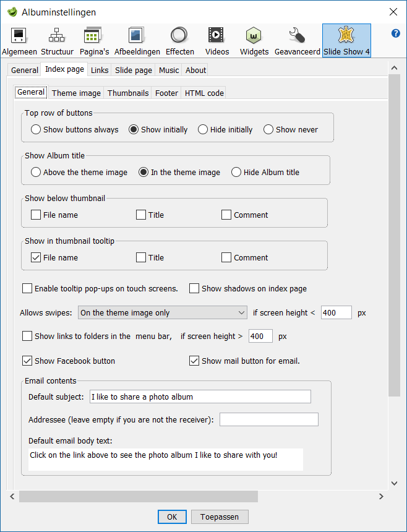Click the Toepassen button
Image resolution: width=407 pixels, height=532 pixels.
tap(220, 517)
